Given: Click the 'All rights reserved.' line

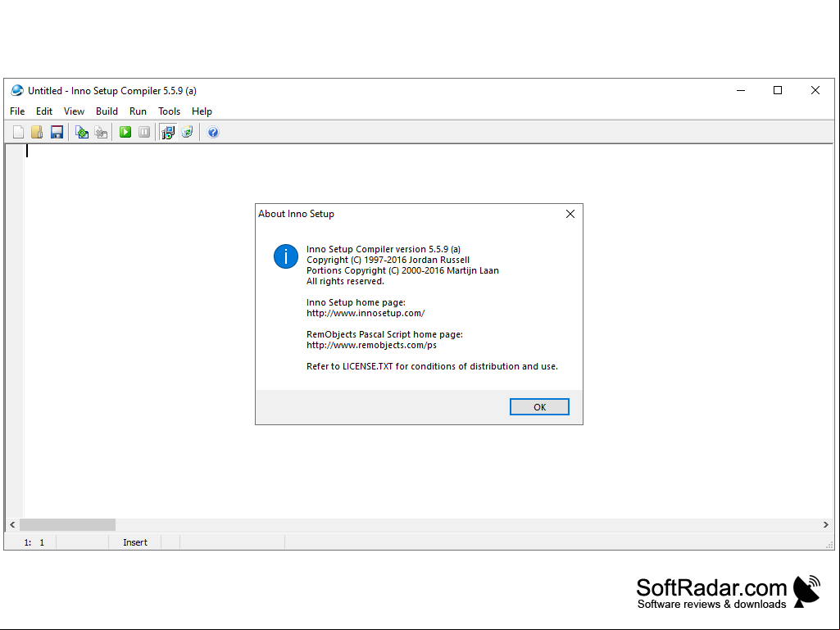Looking at the screenshot, I should click(345, 281).
